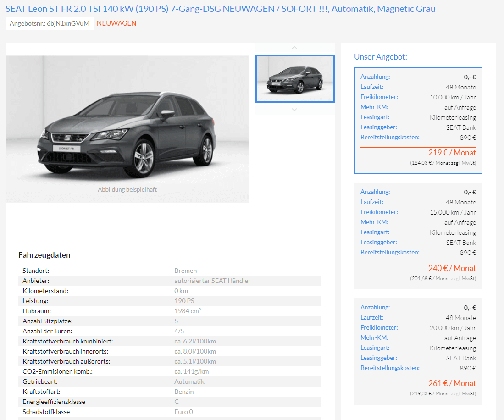Click 'Mehr-KM:' in the 261 € offer
This screenshot has height=420, width=504.
[375, 338]
